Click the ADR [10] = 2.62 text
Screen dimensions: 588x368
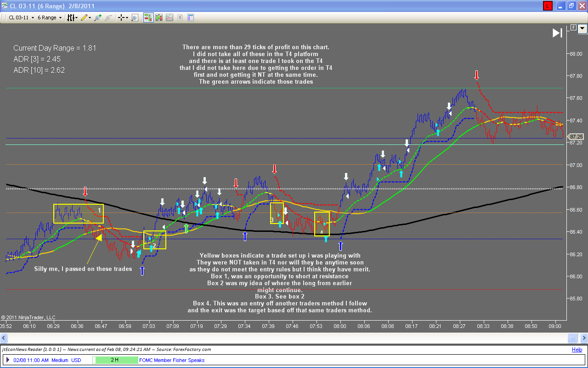coord(39,70)
